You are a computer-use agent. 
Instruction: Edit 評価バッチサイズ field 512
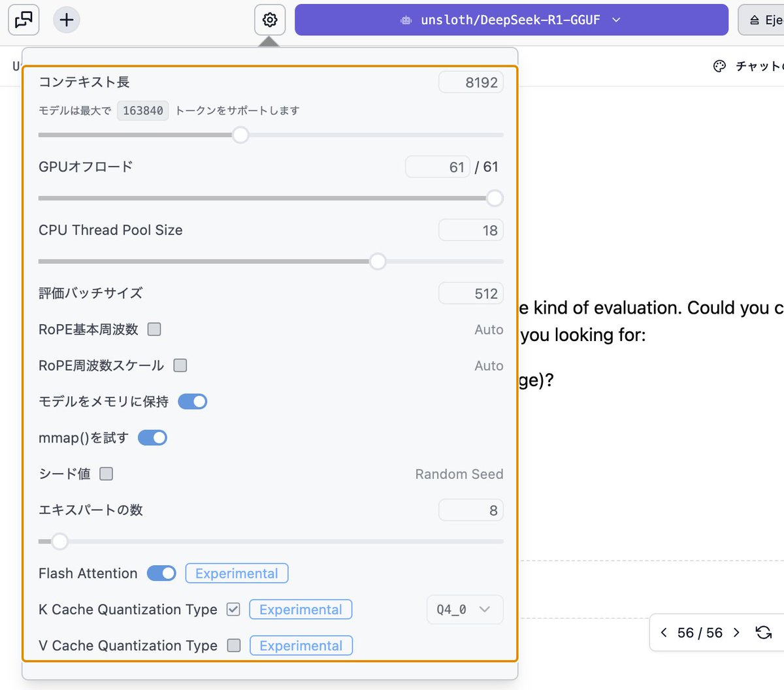[x=471, y=293]
